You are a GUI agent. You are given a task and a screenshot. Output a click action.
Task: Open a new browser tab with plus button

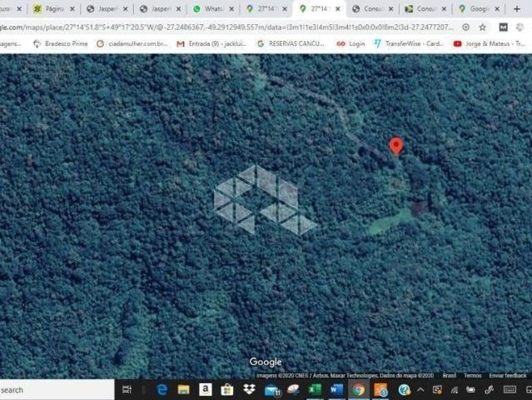[x=517, y=9]
